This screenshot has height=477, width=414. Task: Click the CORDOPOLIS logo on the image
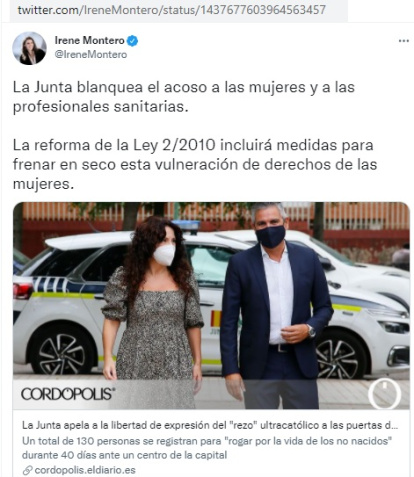pos(68,394)
